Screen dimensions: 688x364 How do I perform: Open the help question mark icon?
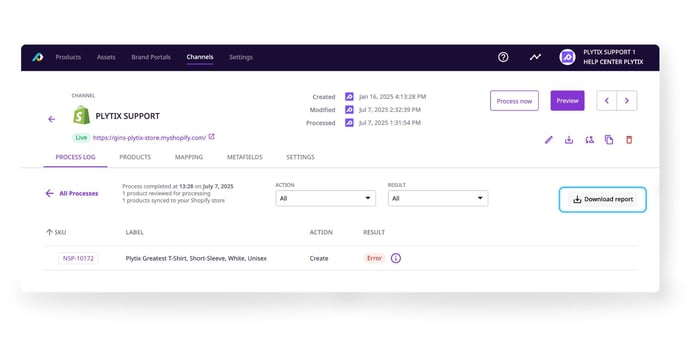click(503, 57)
